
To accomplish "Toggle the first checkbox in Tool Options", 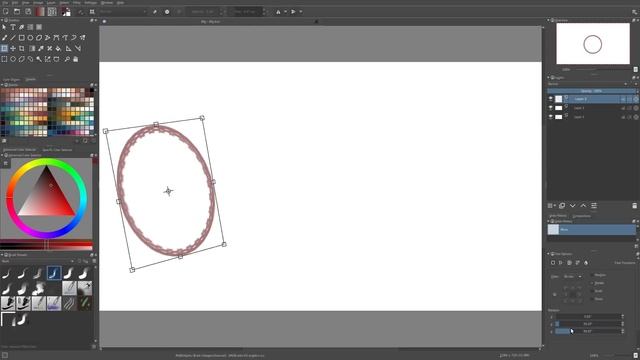I will (x=592, y=275).
